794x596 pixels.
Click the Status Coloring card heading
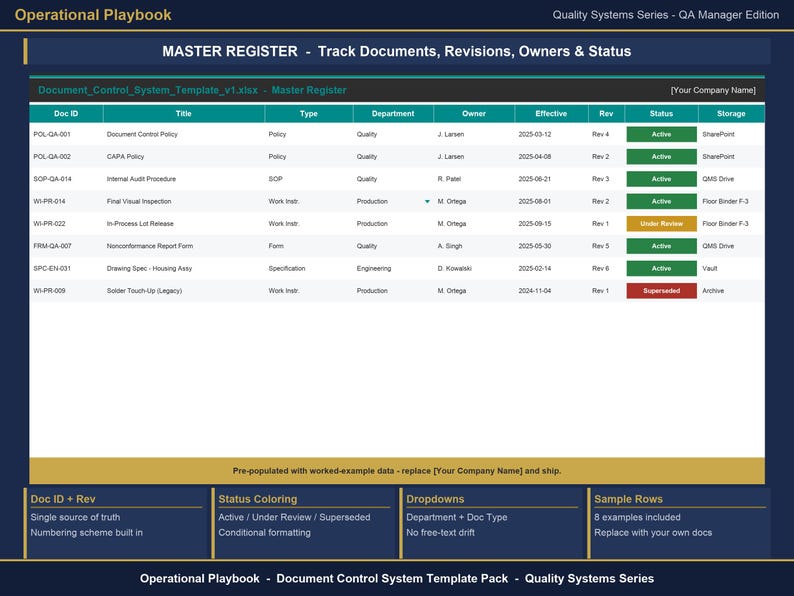click(258, 499)
